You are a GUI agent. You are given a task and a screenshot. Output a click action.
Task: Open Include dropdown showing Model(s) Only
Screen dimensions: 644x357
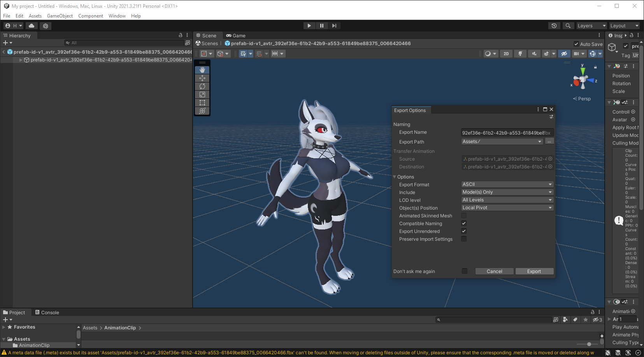(x=507, y=192)
